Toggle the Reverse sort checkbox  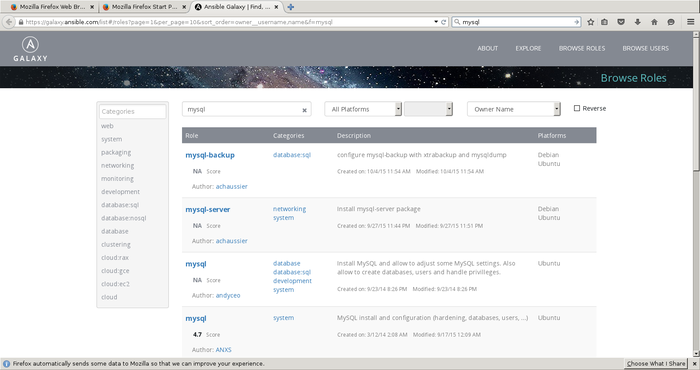coord(577,108)
